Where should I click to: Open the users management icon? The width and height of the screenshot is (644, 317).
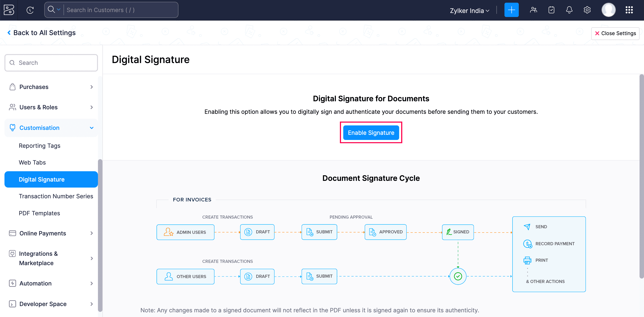click(x=534, y=10)
